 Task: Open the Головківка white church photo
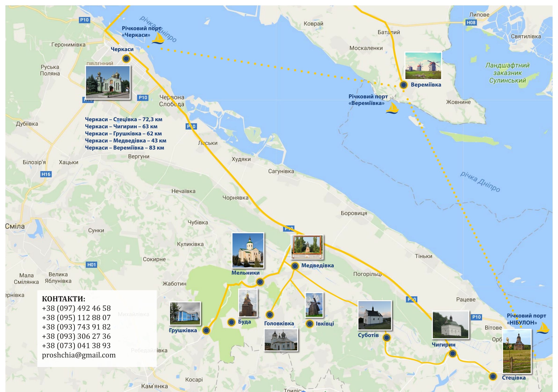[281, 340]
